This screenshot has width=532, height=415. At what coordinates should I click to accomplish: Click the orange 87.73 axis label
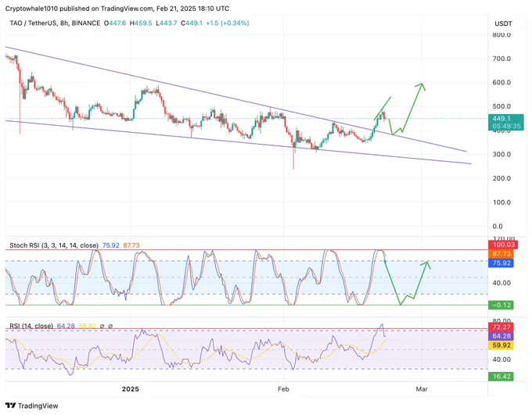coord(501,254)
